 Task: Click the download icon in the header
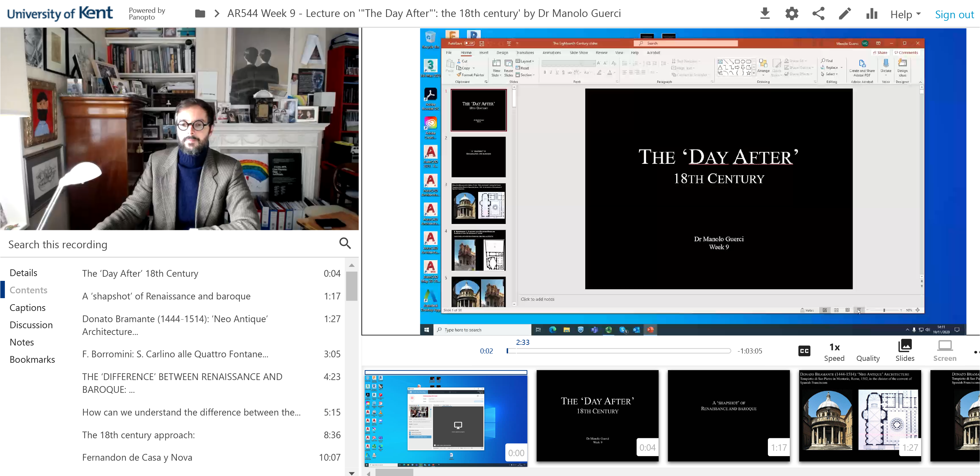pyautogui.click(x=765, y=14)
